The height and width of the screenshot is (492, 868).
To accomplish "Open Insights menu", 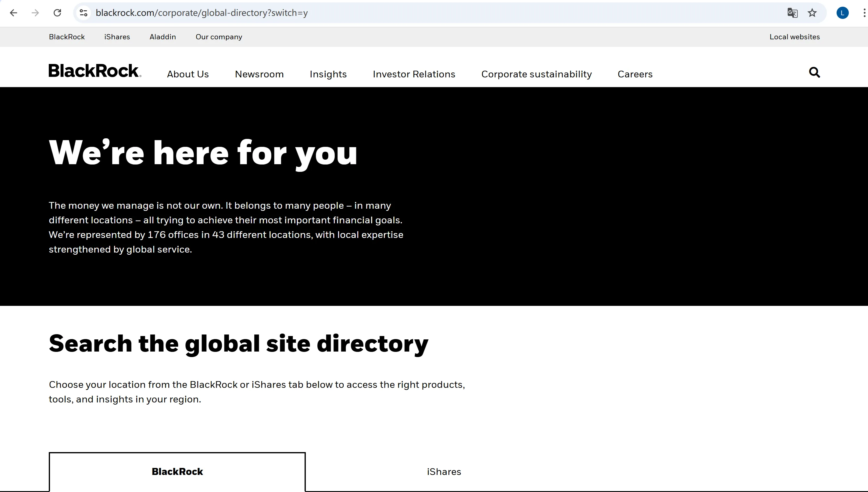I will pyautogui.click(x=328, y=74).
